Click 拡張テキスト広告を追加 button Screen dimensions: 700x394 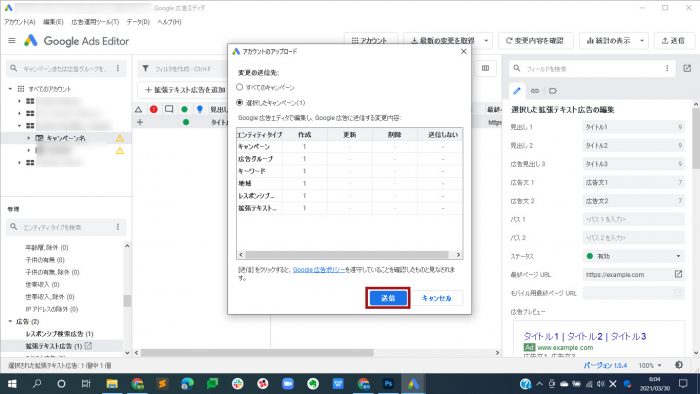(x=185, y=90)
